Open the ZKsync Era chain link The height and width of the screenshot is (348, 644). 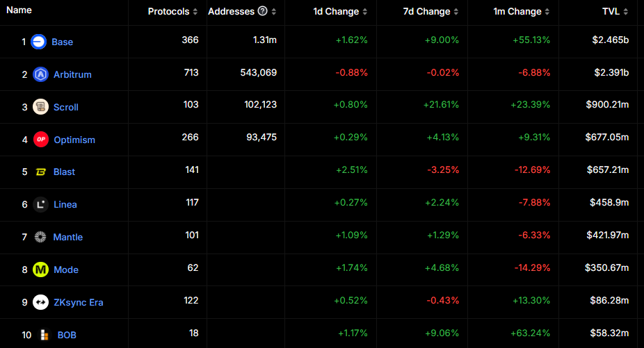79,302
